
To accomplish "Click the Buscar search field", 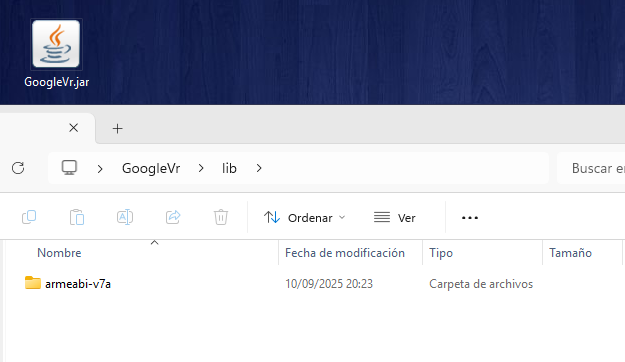I will (591, 168).
